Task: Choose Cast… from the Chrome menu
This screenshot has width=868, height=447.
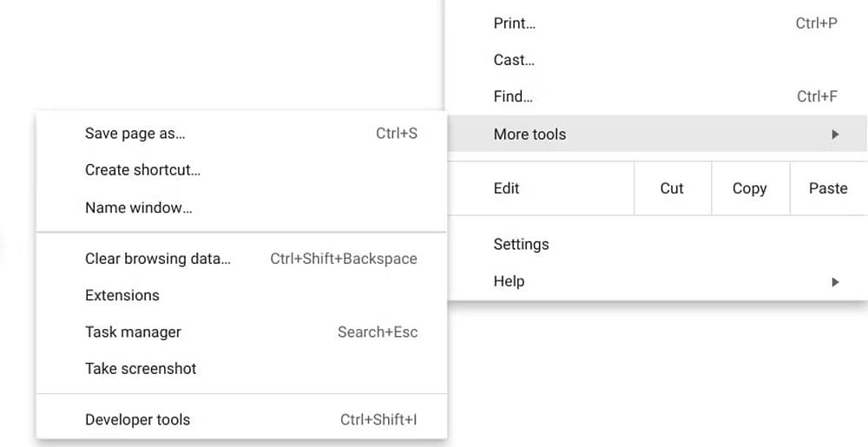Action: (x=656, y=60)
